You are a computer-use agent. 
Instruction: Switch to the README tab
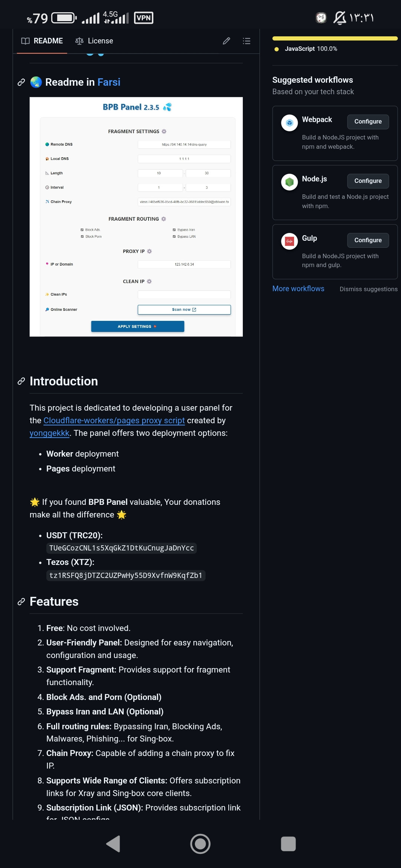click(x=42, y=41)
